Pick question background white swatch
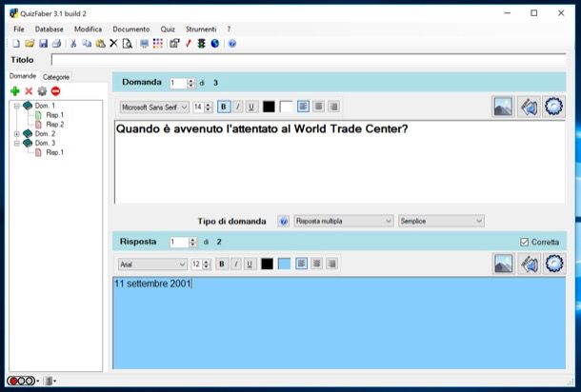Screen dimensions: 581x392 pyautogui.click(x=286, y=107)
